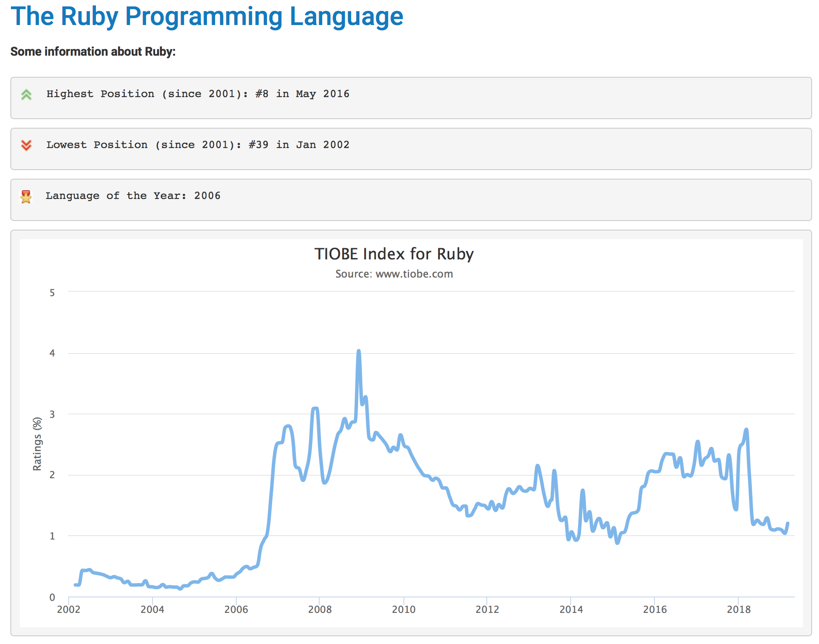Click the x-axis label 2018
819x644 pixels.
coord(739,609)
